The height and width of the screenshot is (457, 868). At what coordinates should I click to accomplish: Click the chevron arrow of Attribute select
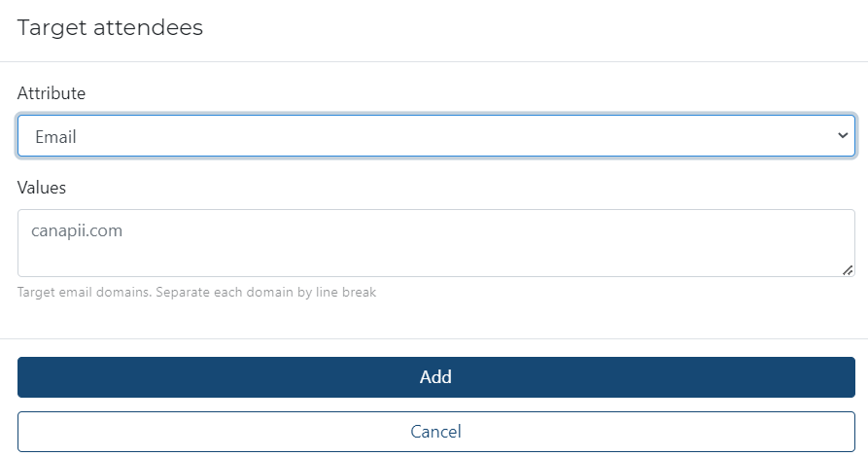[842, 136]
